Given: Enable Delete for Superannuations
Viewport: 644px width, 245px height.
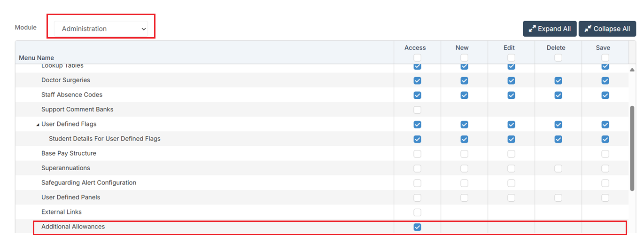Looking at the screenshot, I should [x=558, y=168].
